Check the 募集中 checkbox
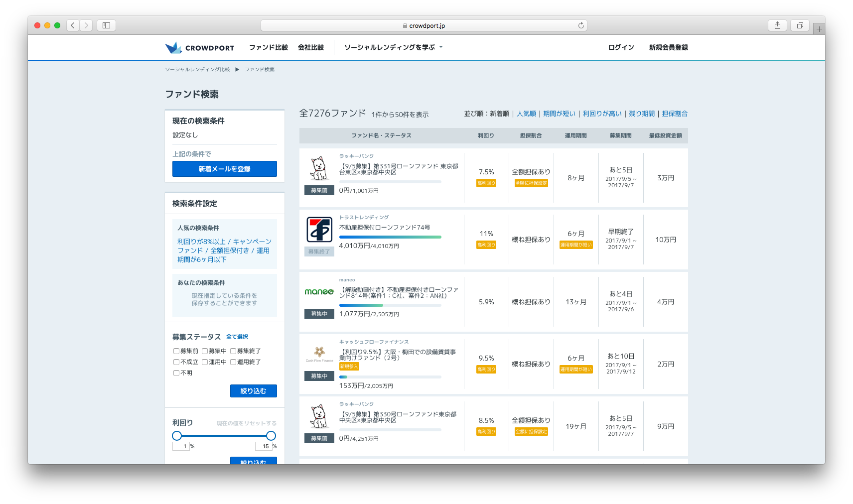This screenshot has height=504, width=853. [x=205, y=351]
